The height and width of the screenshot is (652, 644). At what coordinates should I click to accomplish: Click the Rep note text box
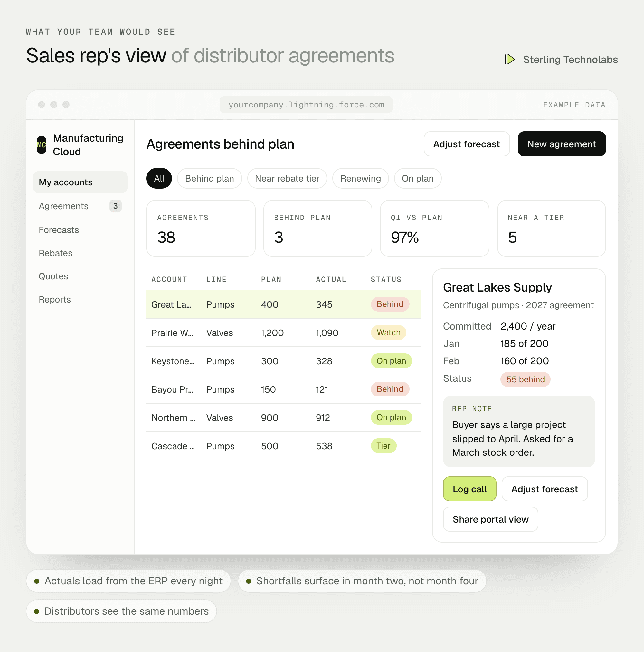point(519,432)
